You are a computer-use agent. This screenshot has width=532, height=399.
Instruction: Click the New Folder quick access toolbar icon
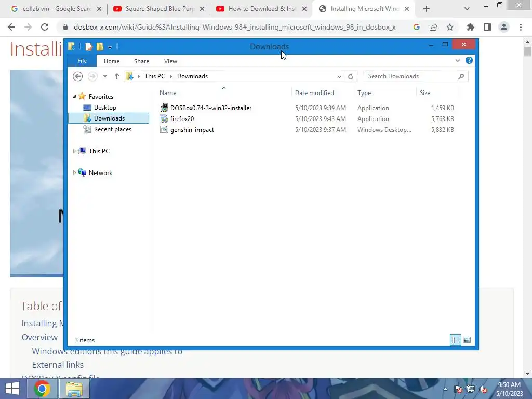click(100, 47)
